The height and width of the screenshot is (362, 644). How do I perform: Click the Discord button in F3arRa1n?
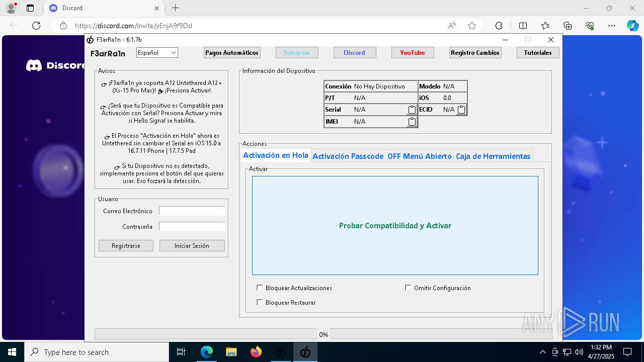[355, 52]
